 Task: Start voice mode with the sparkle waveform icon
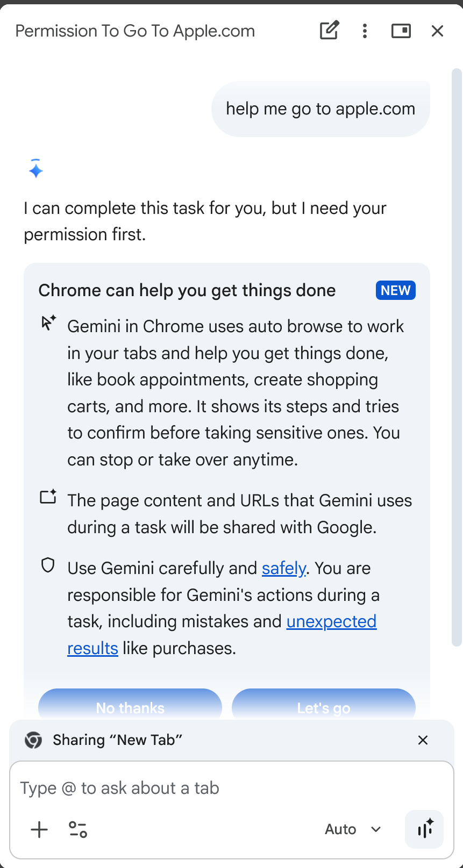[424, 829]
